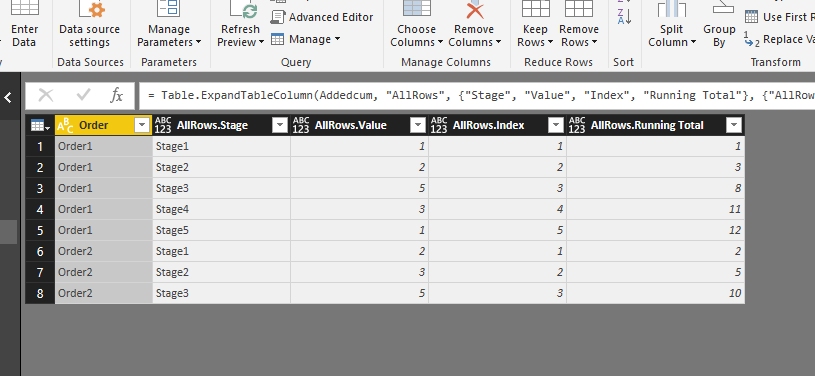
Task: Open Manage Parameters dropdown
Action: point(169,25)
